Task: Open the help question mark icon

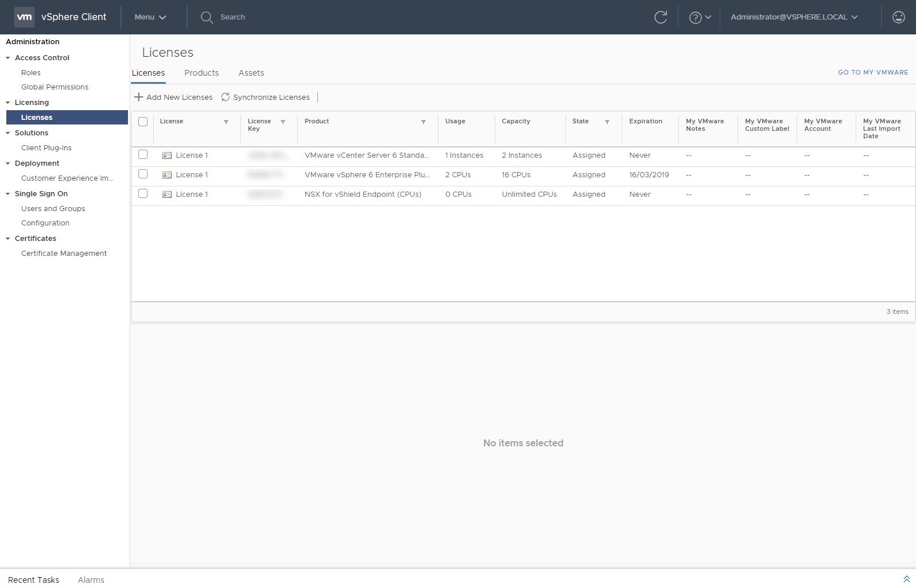Action: (x=695, y=18)
